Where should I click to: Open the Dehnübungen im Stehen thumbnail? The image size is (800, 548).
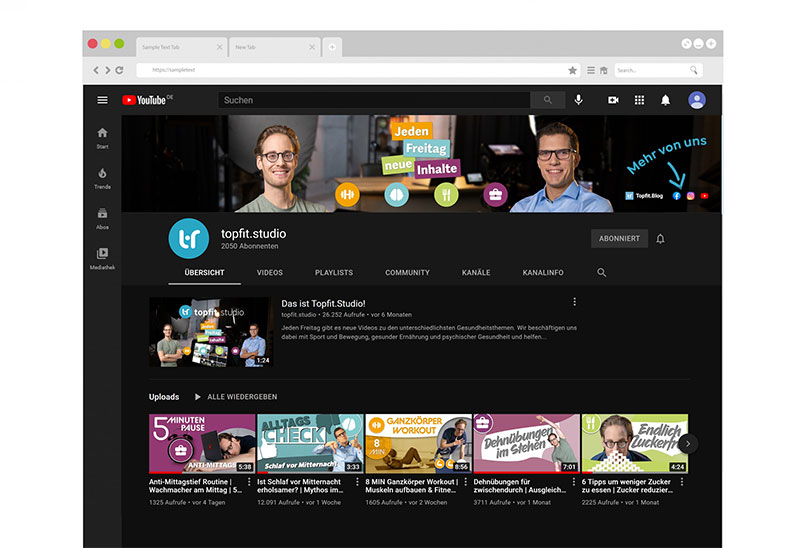(x=527, y=443)
